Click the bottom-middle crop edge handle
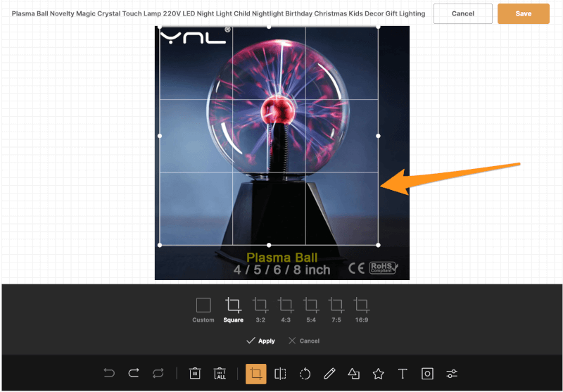 coord(269,245)
